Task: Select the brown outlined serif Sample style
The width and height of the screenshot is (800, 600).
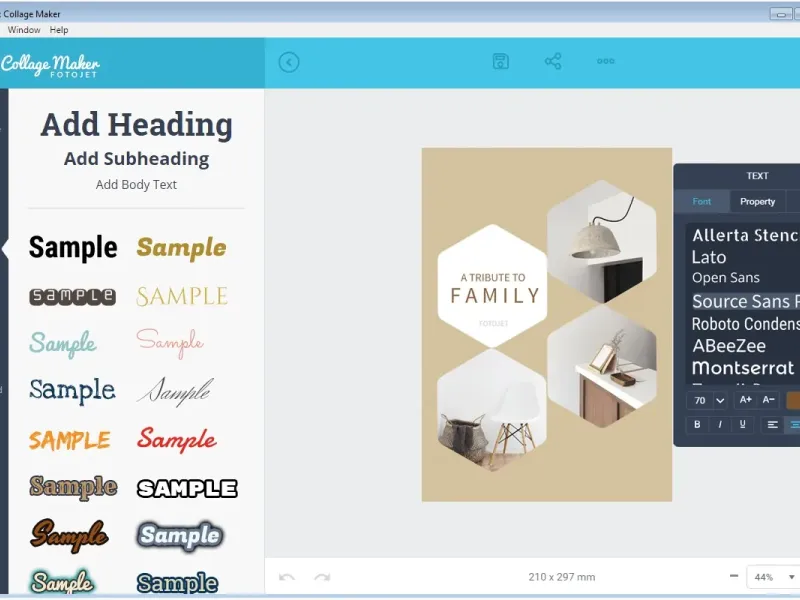Action: click(73, 487)
